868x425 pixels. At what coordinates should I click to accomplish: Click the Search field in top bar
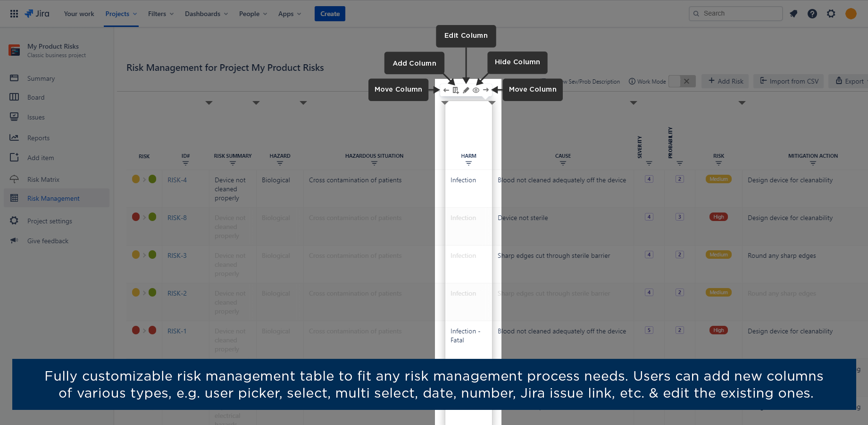coord(736,14)
